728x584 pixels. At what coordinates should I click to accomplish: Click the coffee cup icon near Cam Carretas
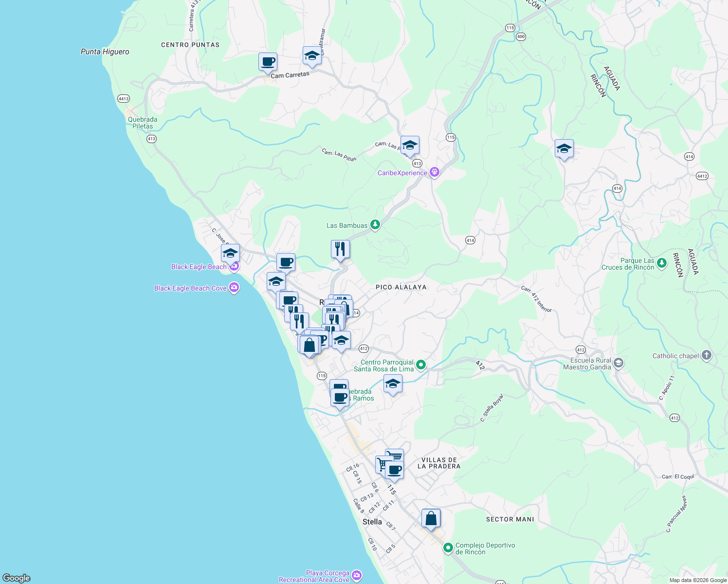(x=268, y=62)
